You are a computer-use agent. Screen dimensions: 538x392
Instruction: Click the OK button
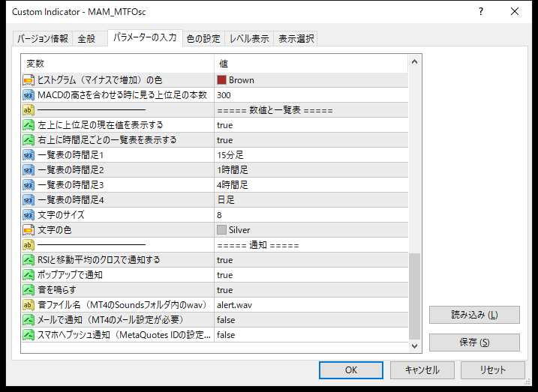[x=351, y=370]
